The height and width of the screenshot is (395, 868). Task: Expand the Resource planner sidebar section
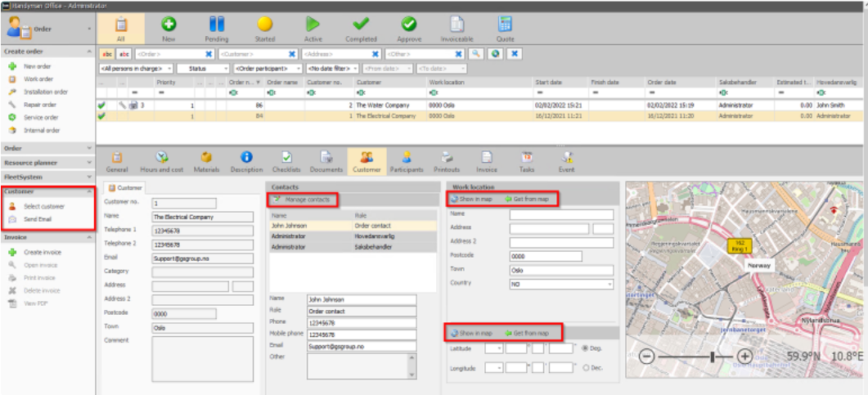click(47, 163)
